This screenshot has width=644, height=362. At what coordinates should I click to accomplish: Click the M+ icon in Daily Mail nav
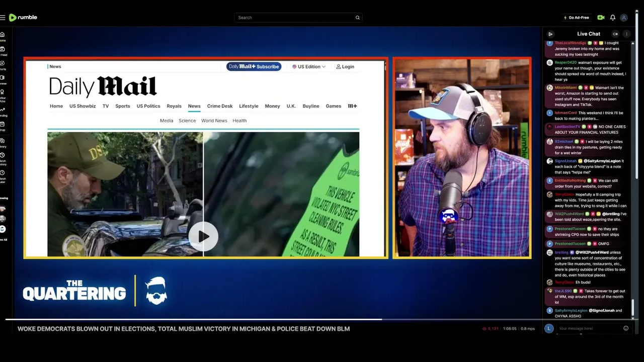pyautogui.click(x=352, y=106)
